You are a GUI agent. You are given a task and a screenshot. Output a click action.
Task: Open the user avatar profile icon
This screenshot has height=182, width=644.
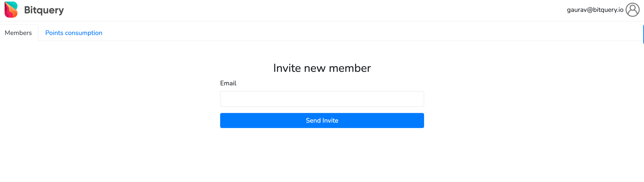click(x=633, y=10)
